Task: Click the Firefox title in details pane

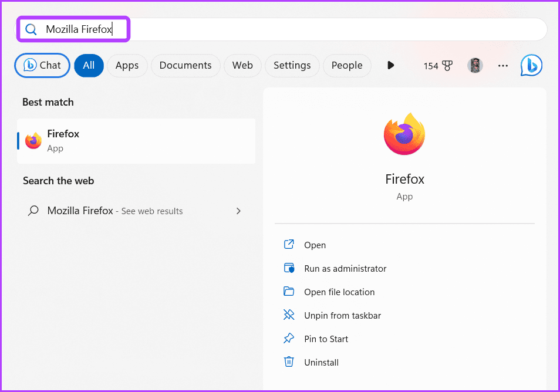Action: click(x=404, y=179)
